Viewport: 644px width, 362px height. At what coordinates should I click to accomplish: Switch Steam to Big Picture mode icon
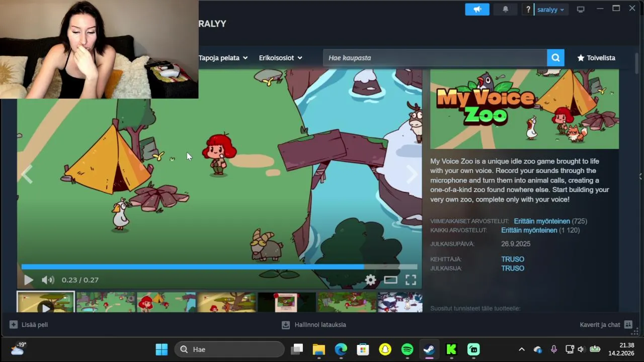pos(581,9)
